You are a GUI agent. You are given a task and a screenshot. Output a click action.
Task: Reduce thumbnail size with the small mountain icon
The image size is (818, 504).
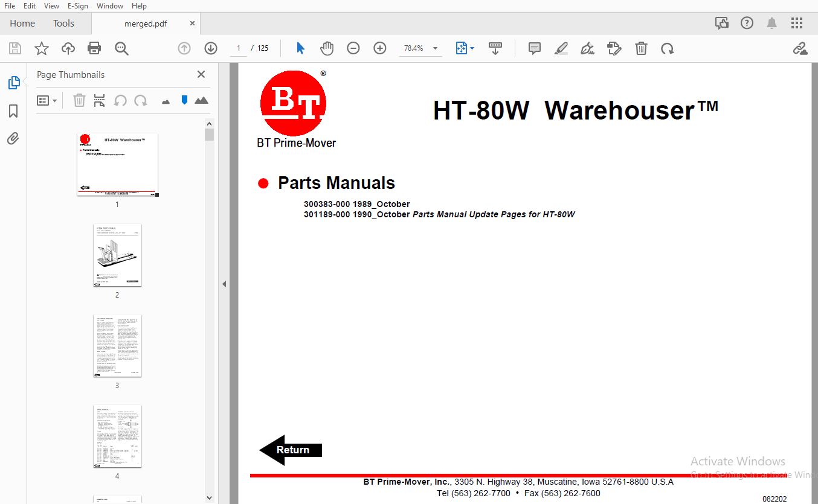(x=166, y=102)
